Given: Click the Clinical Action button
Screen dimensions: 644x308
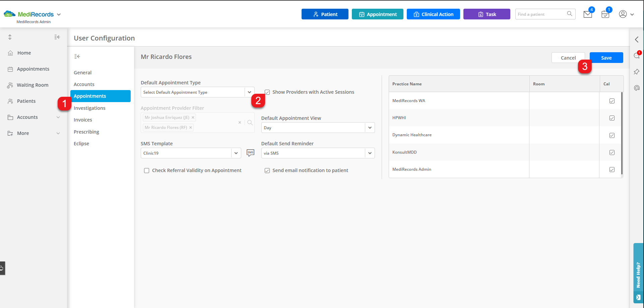Looking at the screenshot, I should [x=433, y=14].
